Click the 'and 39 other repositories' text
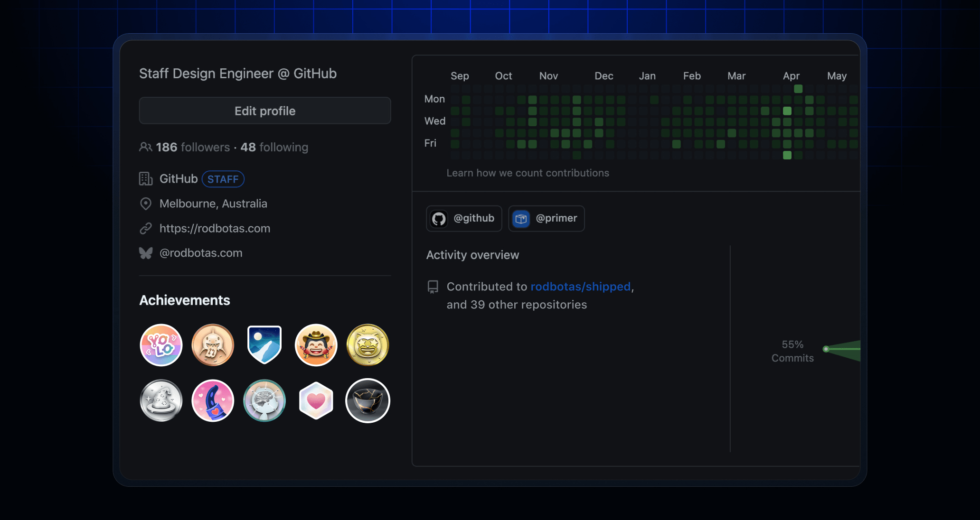Image resolution: width=980 pixels, height=520 pixels. [x=517, y=305]
